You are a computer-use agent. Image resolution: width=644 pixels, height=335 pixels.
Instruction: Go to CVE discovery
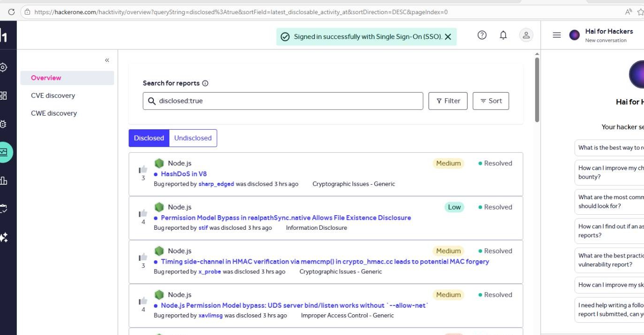(x=53, y=95)
